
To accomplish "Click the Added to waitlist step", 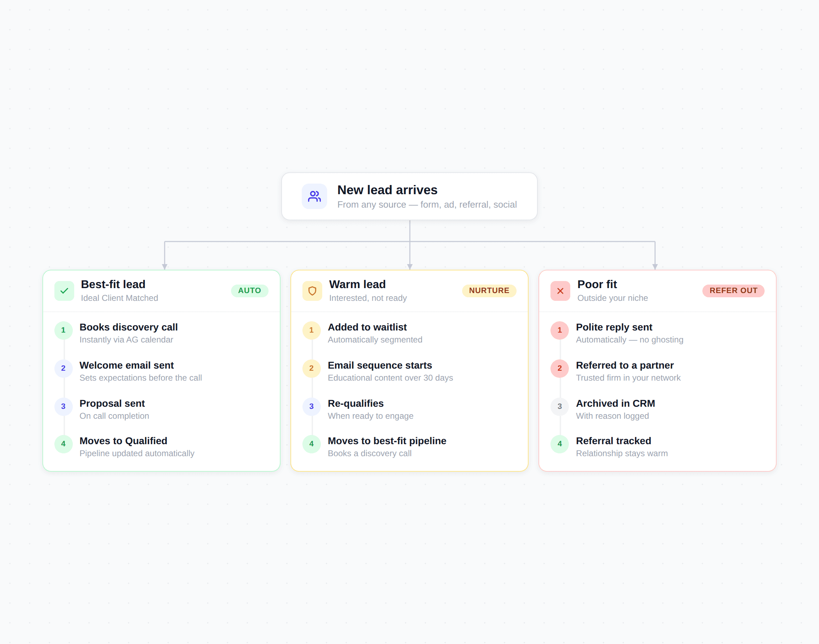I will click(367, 327).
